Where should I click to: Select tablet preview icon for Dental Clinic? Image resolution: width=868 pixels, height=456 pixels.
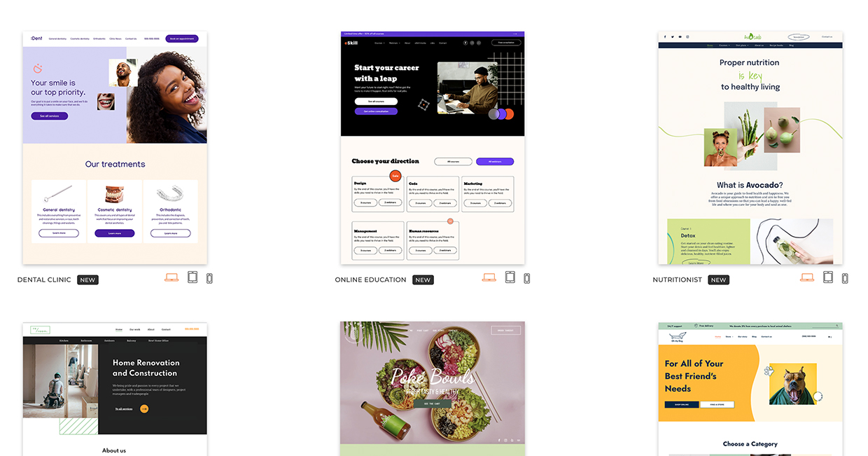pyautogui.click(x=192, y=277)
